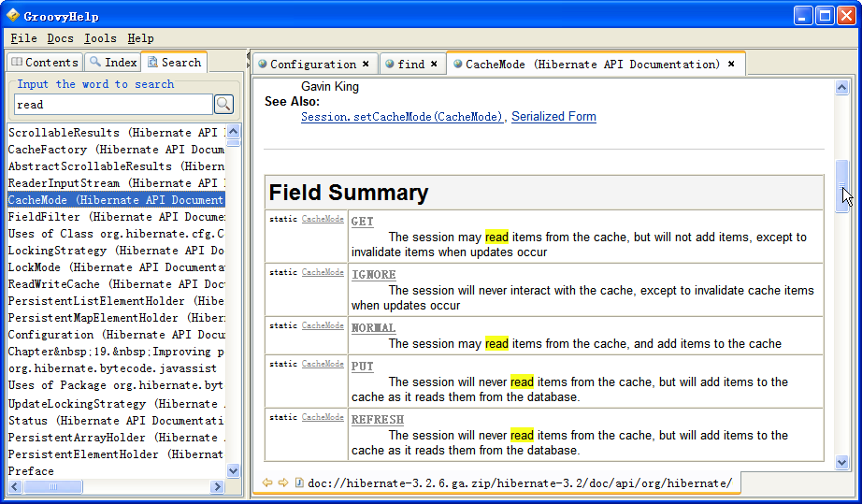Open the Tools menu
The height and width of the screenshot is (504, 862).
tap(100, 38)
